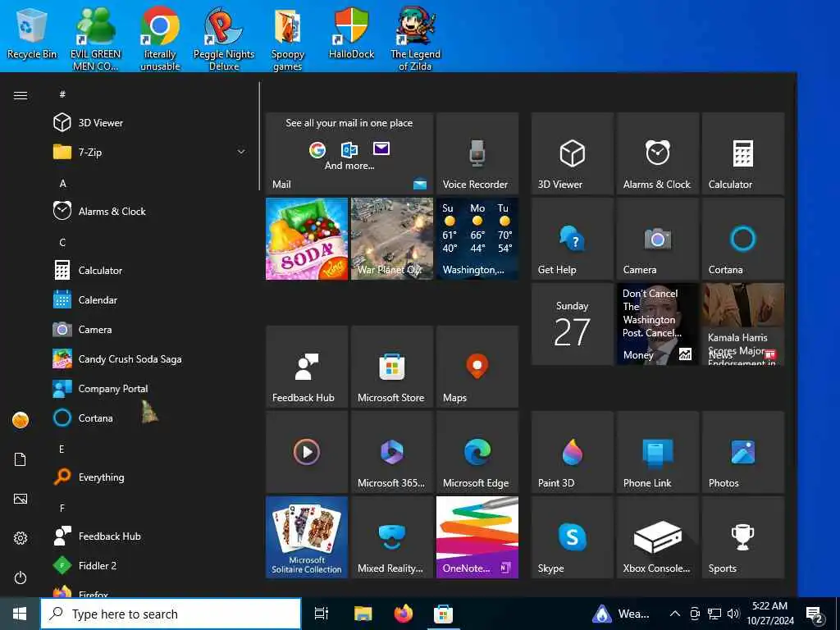
Task: Select The Legend of Zilda desktop shortcut
Action: 415,39
